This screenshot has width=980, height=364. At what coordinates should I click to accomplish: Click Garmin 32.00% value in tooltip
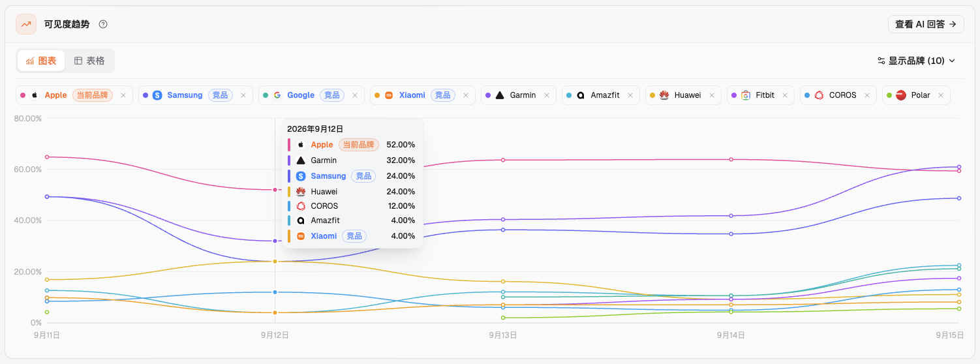pyautogui.click(x=401, y=160)
